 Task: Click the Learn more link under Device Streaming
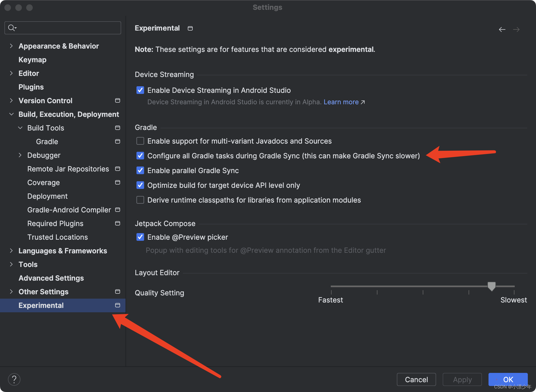click(x=341, y=102)
